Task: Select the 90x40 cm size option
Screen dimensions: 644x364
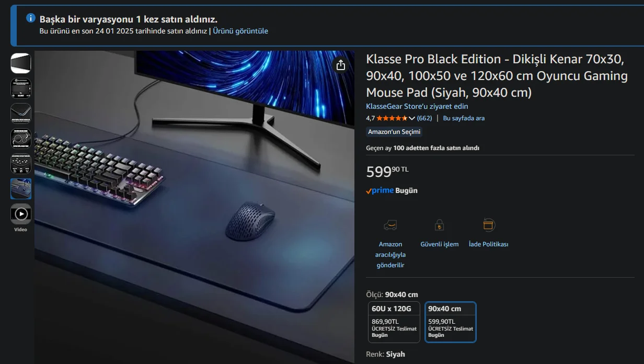Action: pos(451,322)
